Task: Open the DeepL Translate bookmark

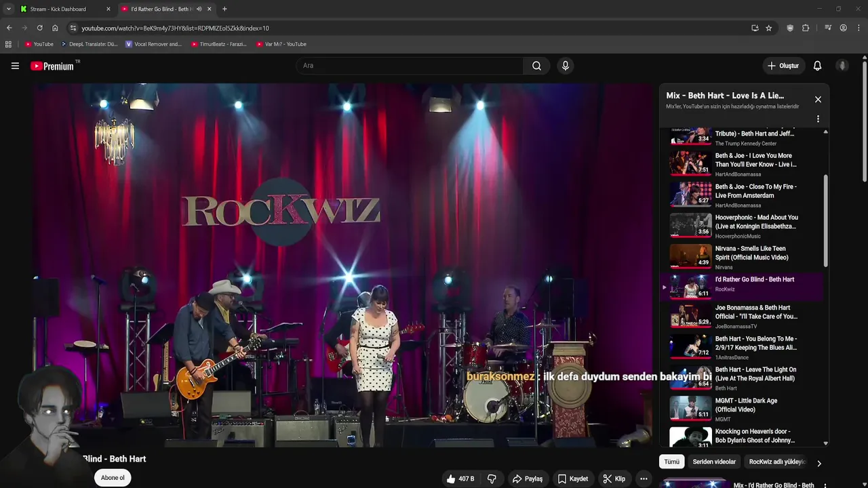Action: [x=90, y=44]
